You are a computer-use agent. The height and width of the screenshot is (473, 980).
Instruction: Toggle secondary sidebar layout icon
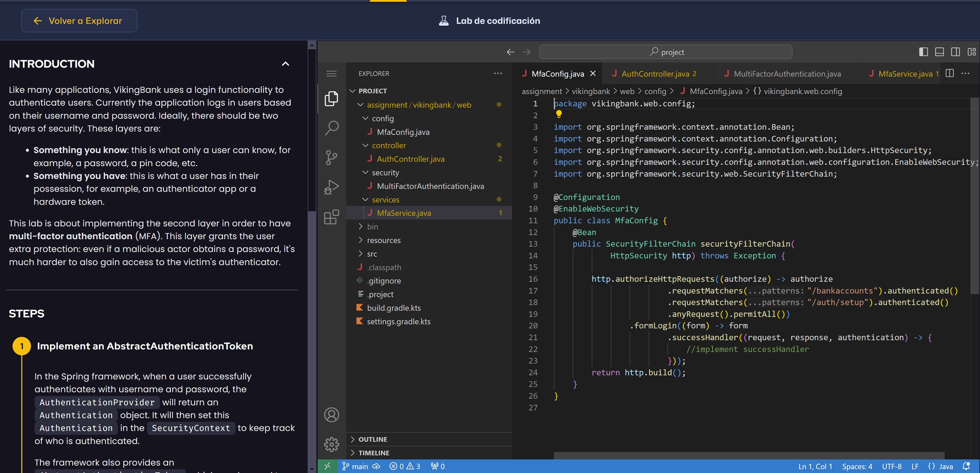[955, 52]
